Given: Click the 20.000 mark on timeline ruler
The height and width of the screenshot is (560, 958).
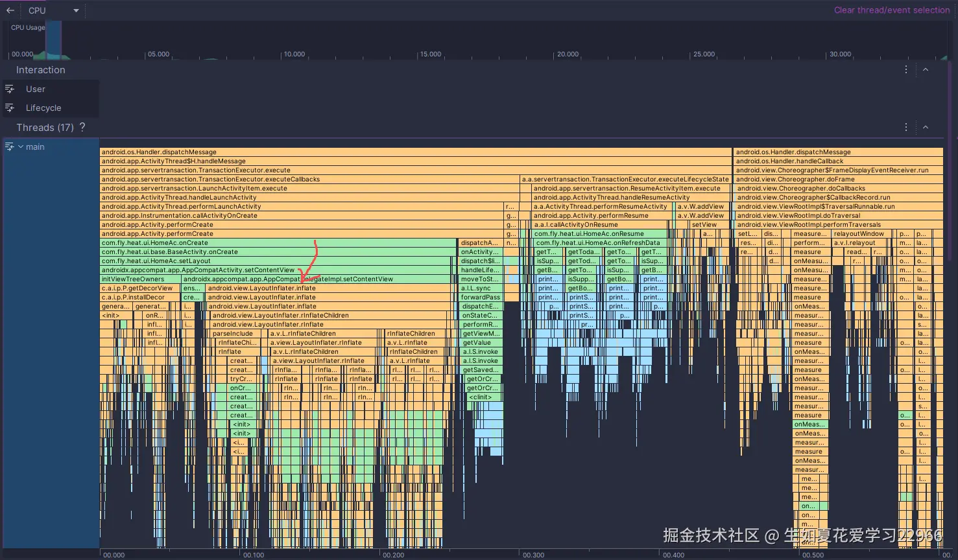Looking at the screenshot, I should pyautogui.click(x=568, y=54).
